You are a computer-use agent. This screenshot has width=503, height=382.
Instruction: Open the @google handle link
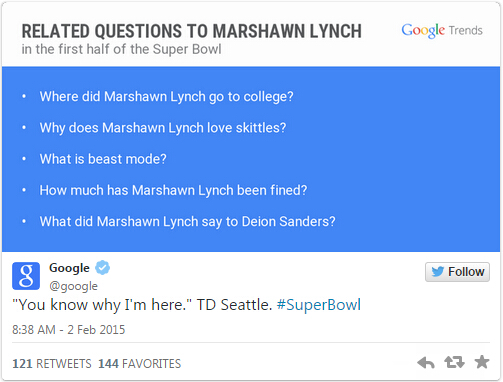[73, 286]
